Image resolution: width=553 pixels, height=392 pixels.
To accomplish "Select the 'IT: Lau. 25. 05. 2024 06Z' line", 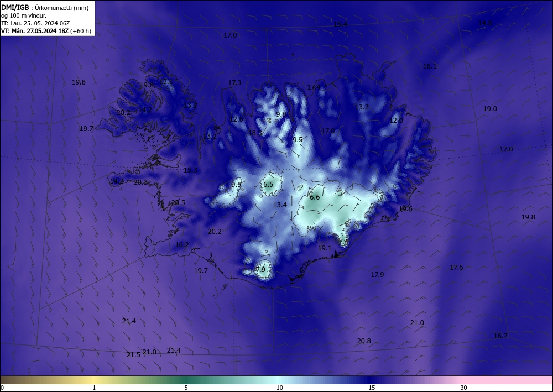I will pyautogui.click(x=35, y=23).
